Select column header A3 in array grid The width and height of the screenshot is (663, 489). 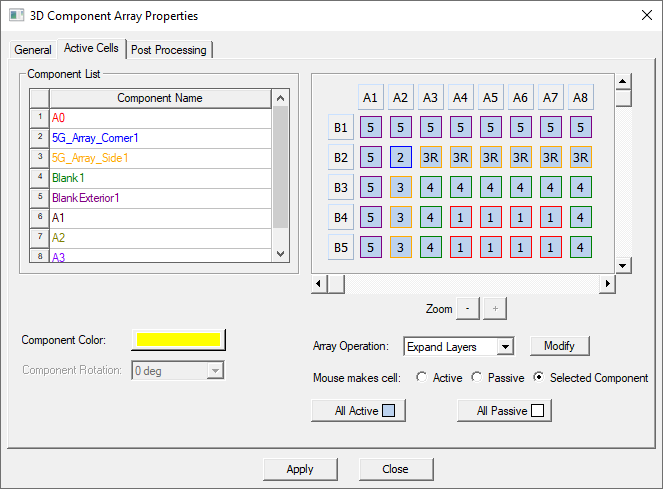[x=431, y=97]
